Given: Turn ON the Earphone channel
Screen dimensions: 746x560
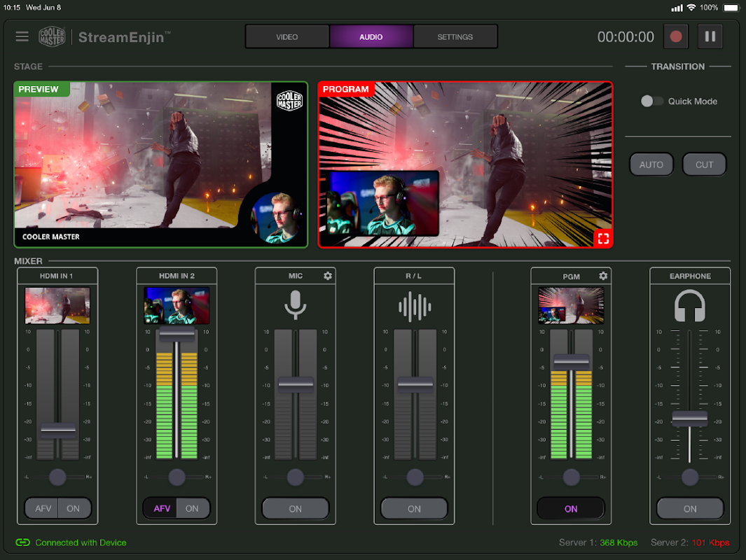Looking at the screenshot, I should click(690, 508).
